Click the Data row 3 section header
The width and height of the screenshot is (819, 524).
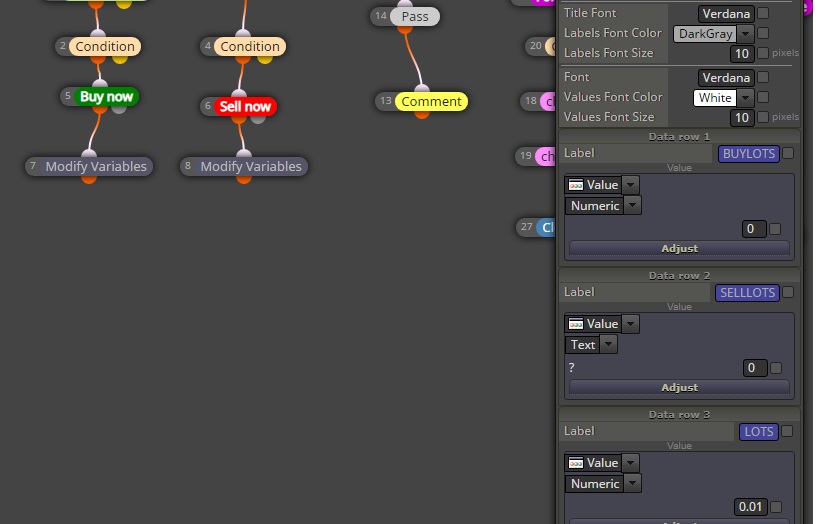(679, 415)
